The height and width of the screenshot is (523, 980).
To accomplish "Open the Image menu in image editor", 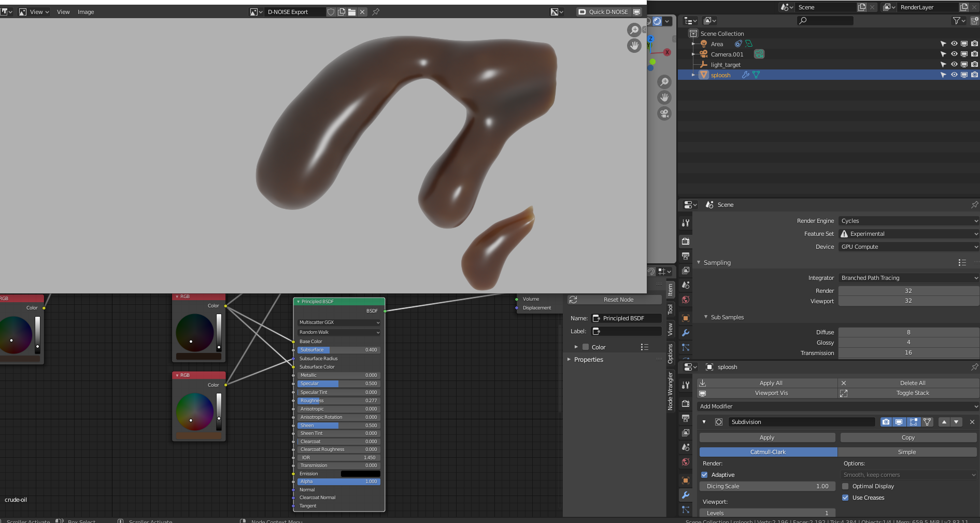I will click(86, 12).
